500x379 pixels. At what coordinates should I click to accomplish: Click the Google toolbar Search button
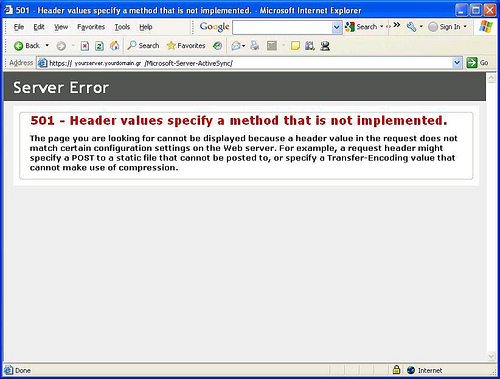pyautogui.click(x=361, y=27)
